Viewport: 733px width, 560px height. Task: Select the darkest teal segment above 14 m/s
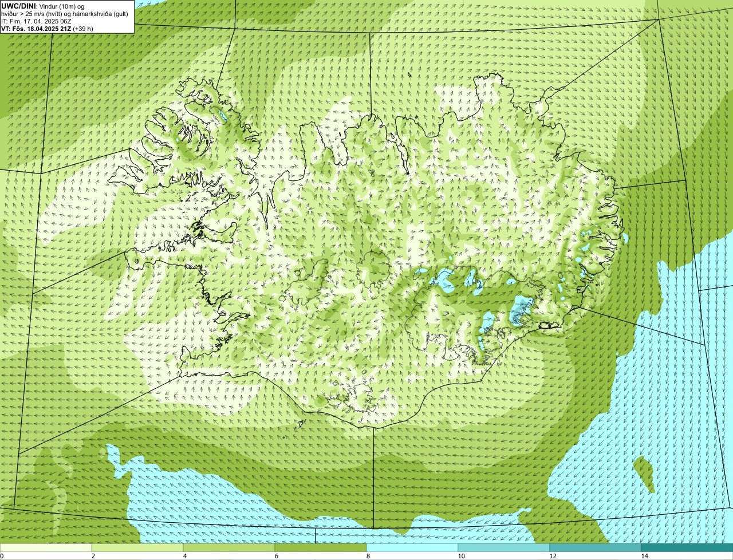(x=687, y=547)
